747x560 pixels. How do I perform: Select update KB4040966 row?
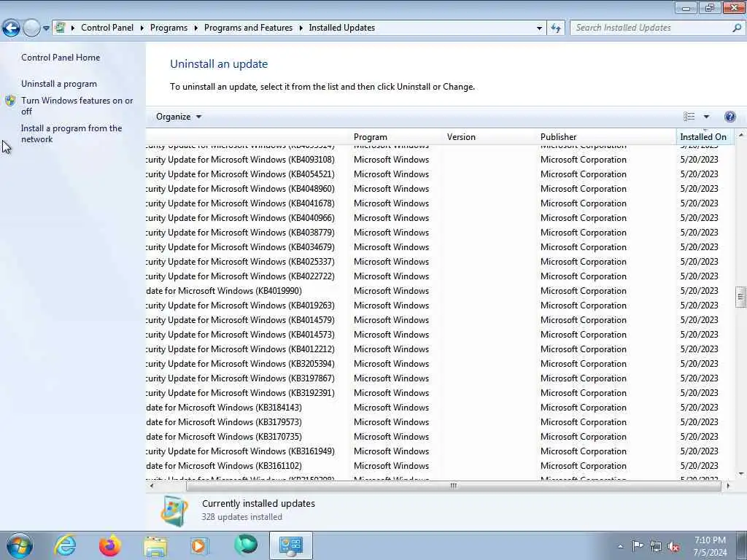(441, 217)
